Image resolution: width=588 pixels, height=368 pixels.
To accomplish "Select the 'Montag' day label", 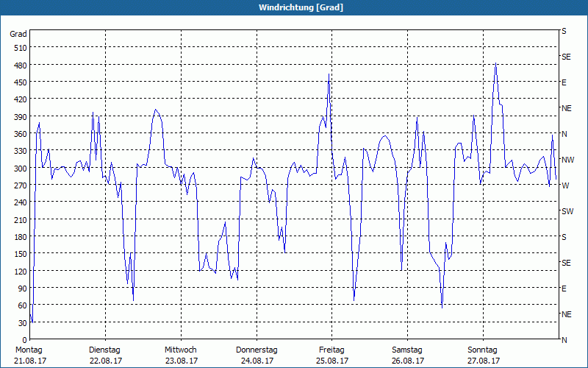I will (x=29, y=350).
